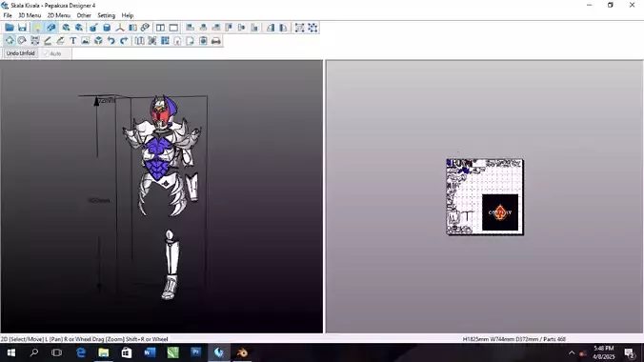
Task: Select the Edit Flaps tool icon
Action: (x=60, y=41)
